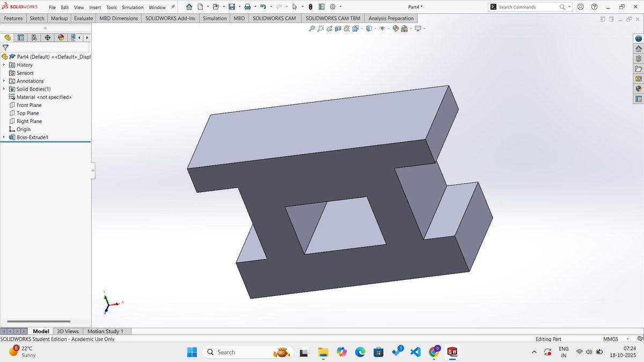Open the Tools menu
The height and width of the screenshot is (362, 644).
click(111, 8)
